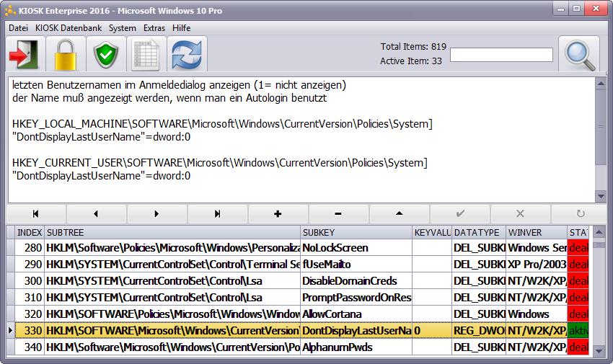The width and height of the screenshot is (613, 364).
Task: Click the description box scrollbar thumb
Action: [x=601, y=128]
